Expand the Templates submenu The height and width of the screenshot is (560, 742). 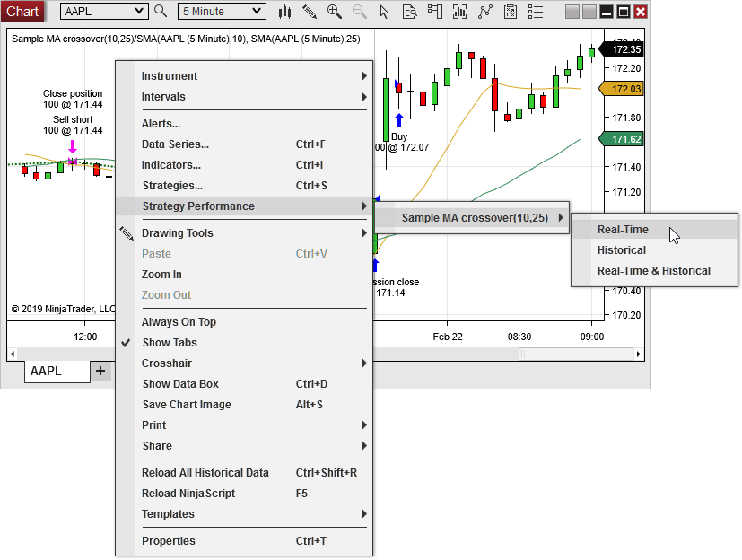click(168, 514)
